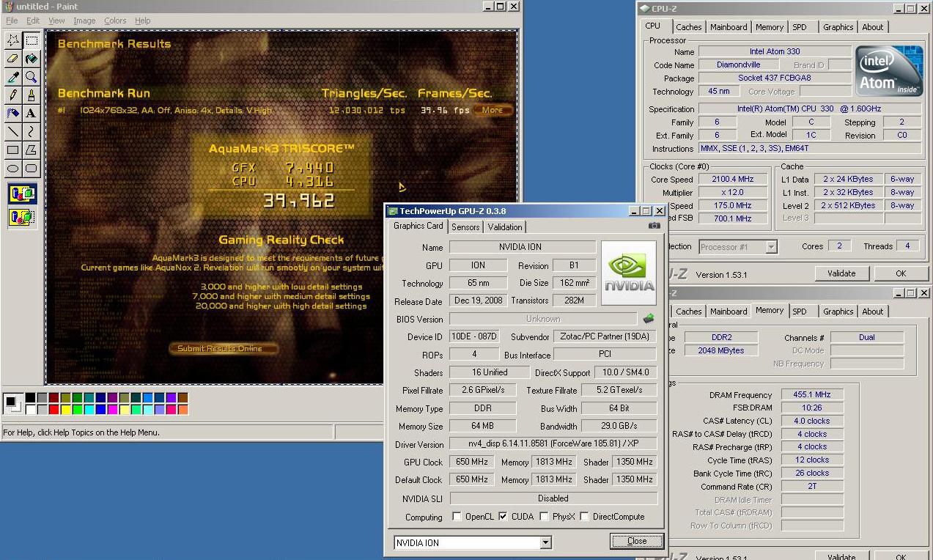933x560 pixels.
Task: Pick the Fill With Color bucket tool
Action: [31, 59]
